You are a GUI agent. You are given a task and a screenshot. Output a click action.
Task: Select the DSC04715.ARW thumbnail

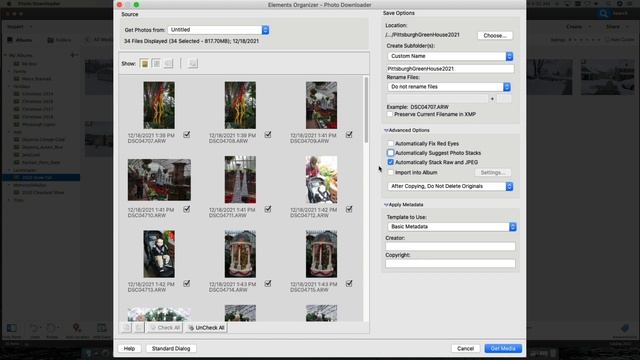[x=322, y=254]
